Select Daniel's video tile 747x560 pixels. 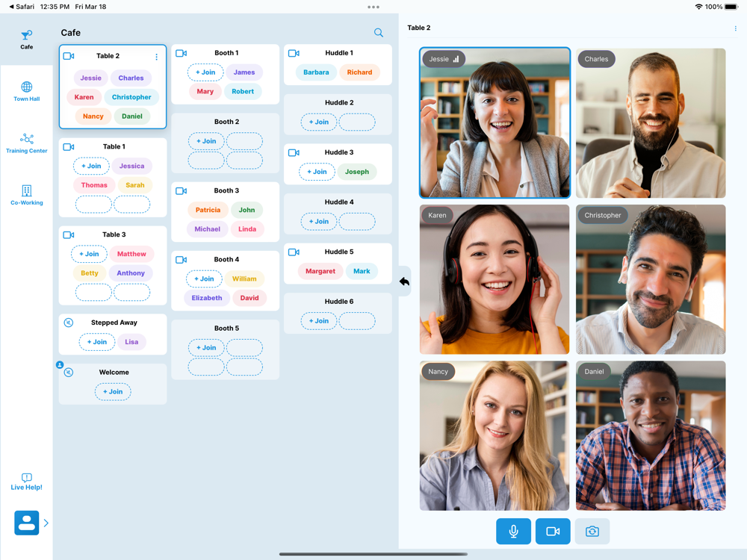[651, 436]
